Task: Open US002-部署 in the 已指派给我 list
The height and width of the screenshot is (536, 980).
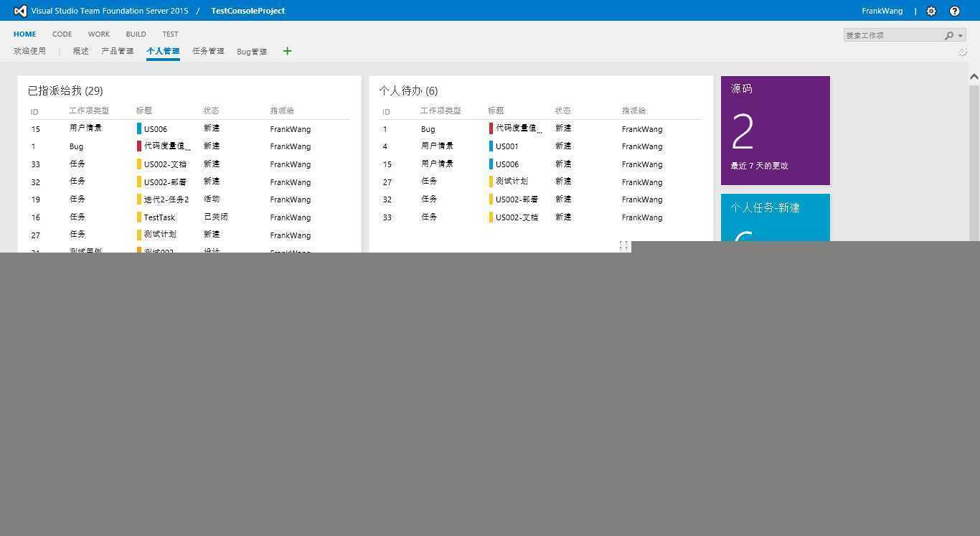Action: click(x=165, y=182)
